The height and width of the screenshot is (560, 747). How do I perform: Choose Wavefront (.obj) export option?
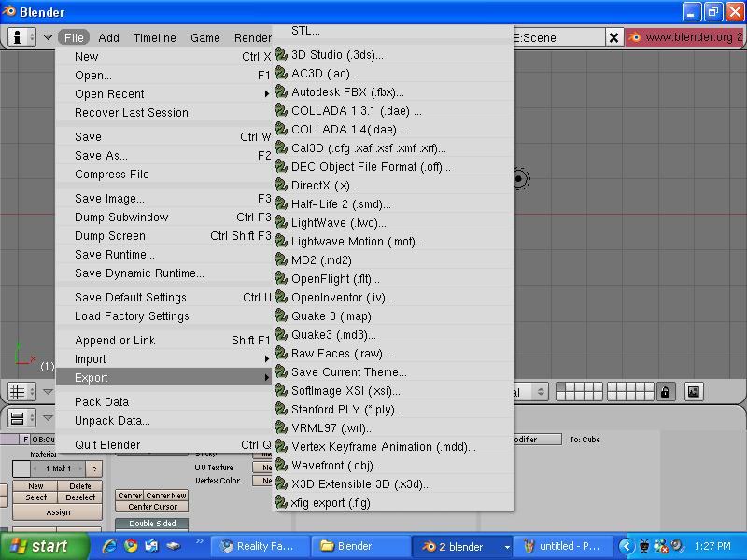pyautogui.click(x=336, y=465)
